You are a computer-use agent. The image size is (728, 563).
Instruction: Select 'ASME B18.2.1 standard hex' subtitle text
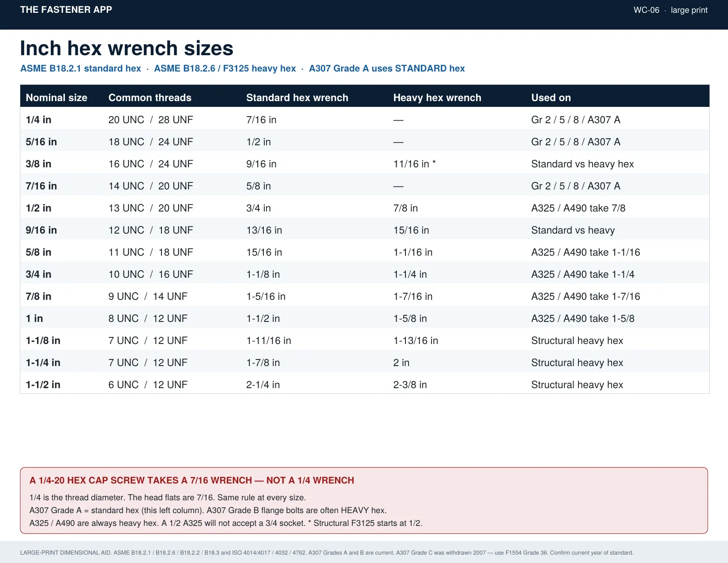[x=81, y=68]
